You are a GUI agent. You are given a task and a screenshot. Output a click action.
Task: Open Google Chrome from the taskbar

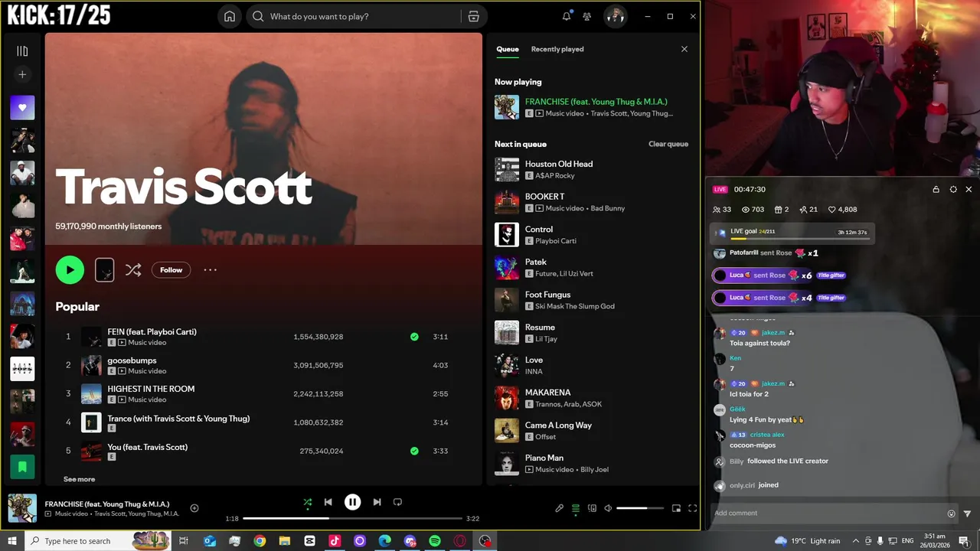(x=260, y=541)
